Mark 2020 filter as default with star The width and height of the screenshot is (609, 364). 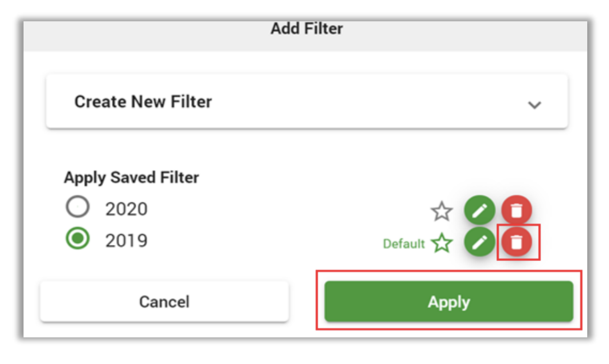click(x=442, y=211)
